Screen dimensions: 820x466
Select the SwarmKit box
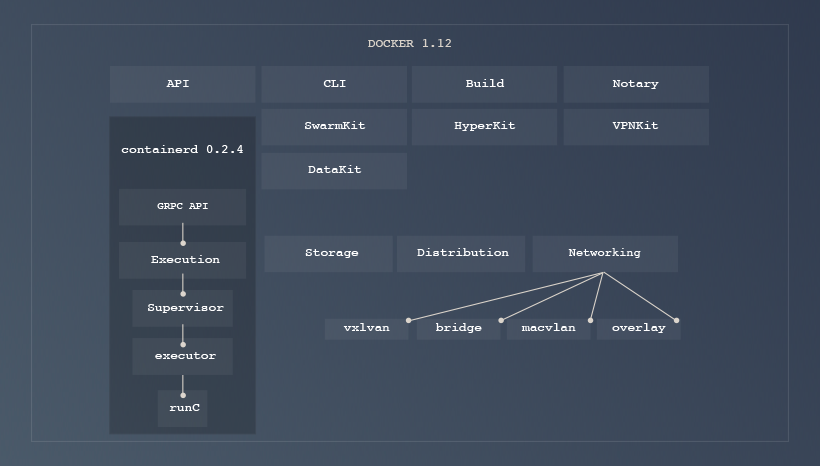(x=334, y=127)
